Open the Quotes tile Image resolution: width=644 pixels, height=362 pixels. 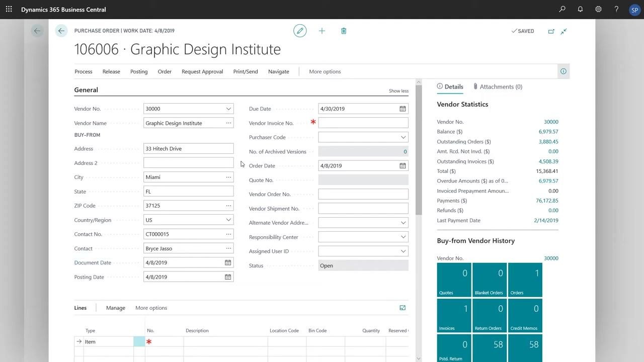click(x=454, y=280)
